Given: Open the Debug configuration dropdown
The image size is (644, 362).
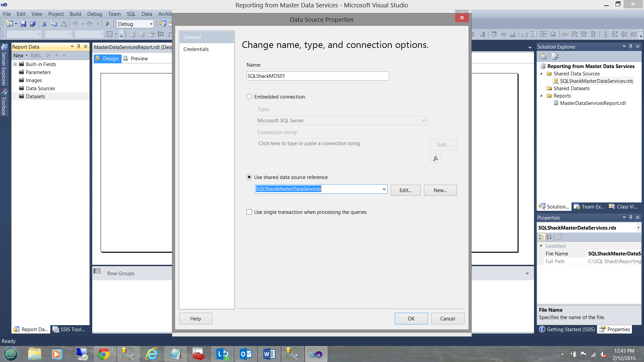Looking at the screenshot, I should [x=151, y=24].
